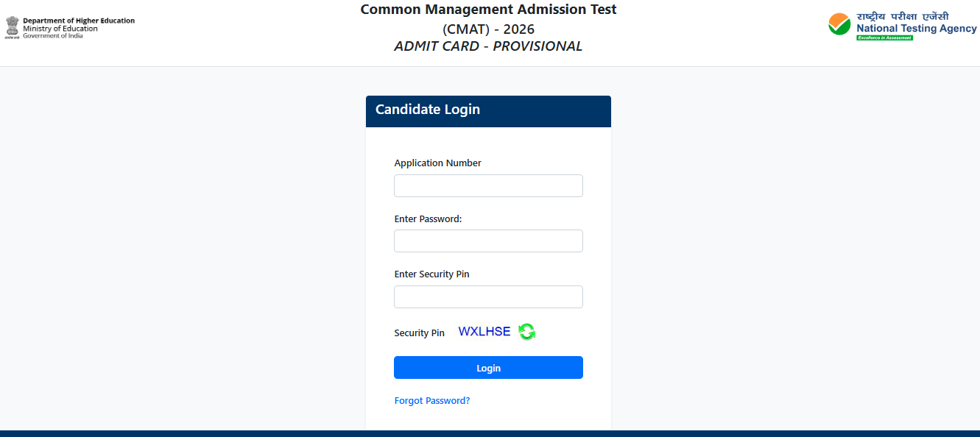
Task: Refresh the security pin captcha
Action: tap(526, 332)
